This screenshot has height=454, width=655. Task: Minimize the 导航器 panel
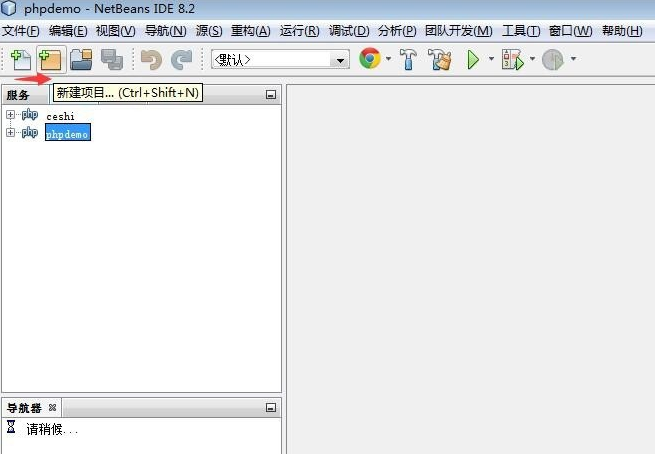click(x=271, y=408)
